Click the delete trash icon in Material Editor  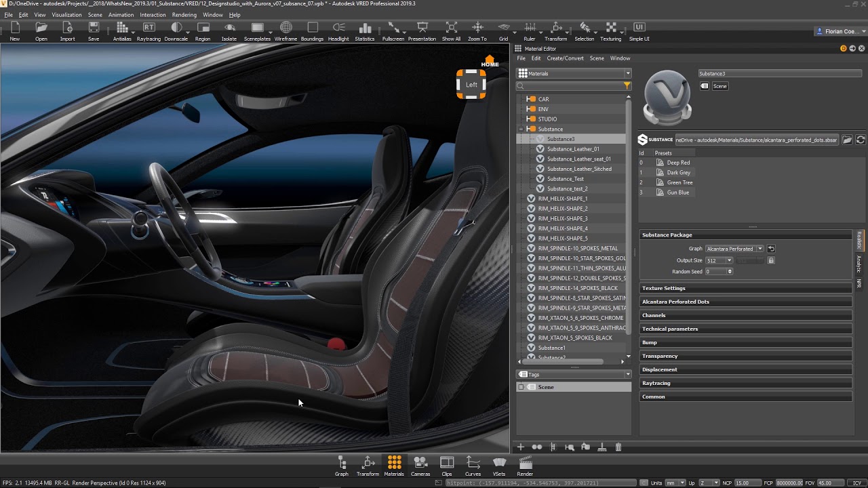click(x=618, y=447)
